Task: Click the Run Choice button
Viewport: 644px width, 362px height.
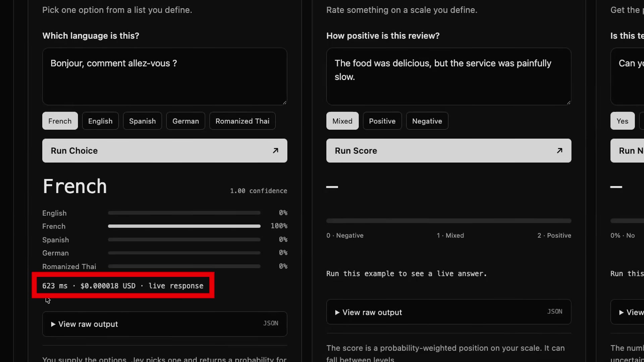Action: tap(165, 151)
